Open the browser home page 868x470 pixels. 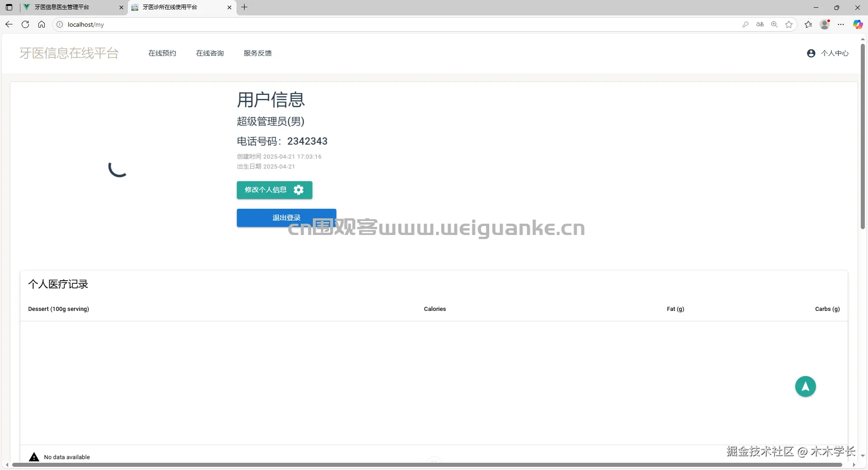(42, 24)
